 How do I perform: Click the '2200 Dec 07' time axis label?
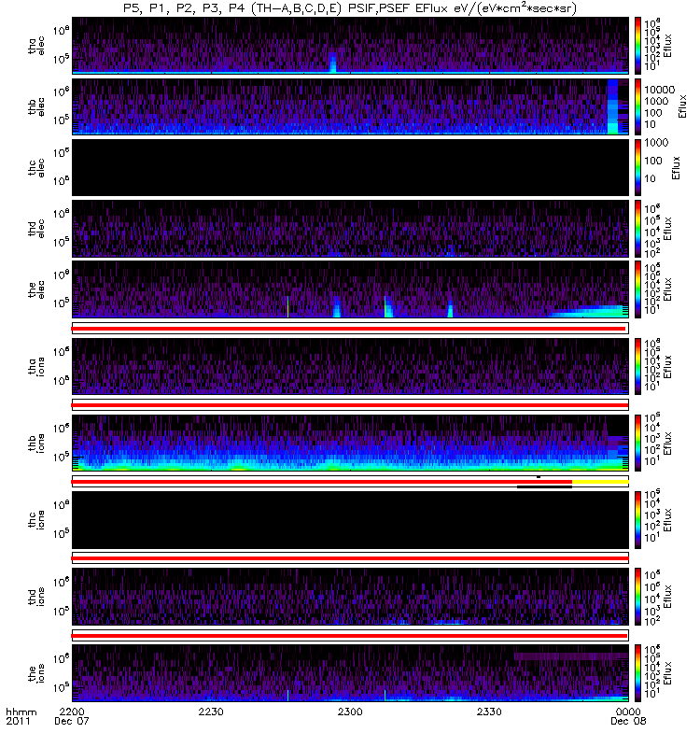tap(72, 716)
